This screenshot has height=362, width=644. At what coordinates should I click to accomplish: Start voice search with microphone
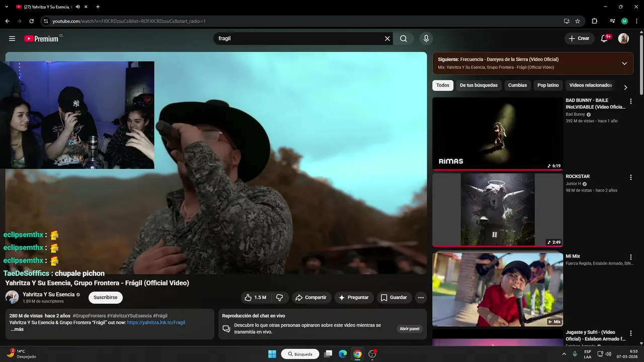[426, 39]
